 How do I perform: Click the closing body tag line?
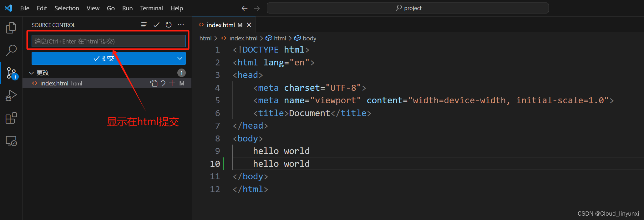pyautogui.click(x=250, y=177)
